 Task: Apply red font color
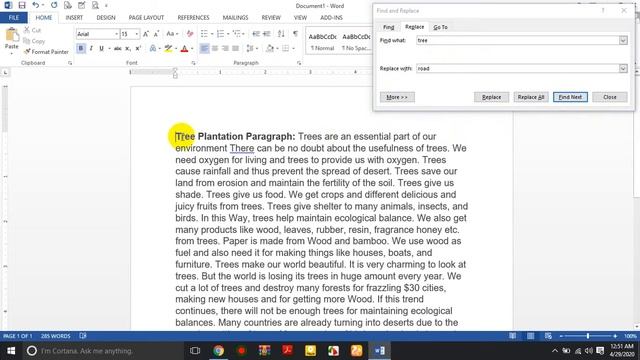pos(184,49)
